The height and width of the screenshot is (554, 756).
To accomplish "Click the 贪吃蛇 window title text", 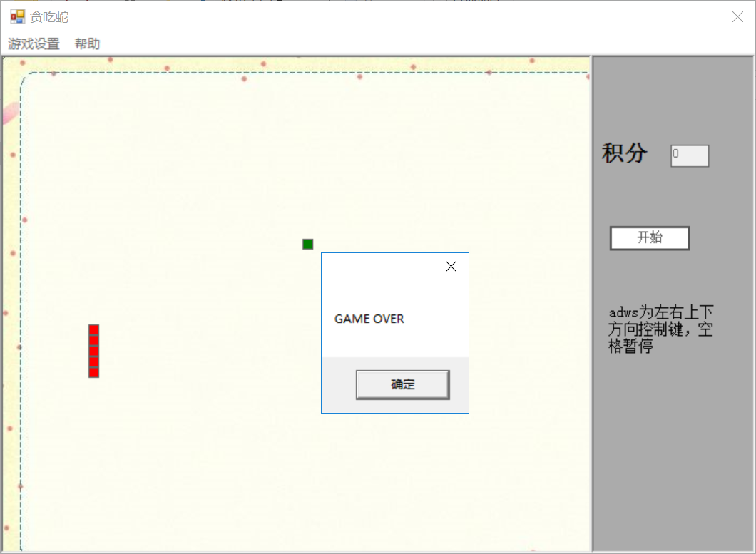I will pos(48,16).
